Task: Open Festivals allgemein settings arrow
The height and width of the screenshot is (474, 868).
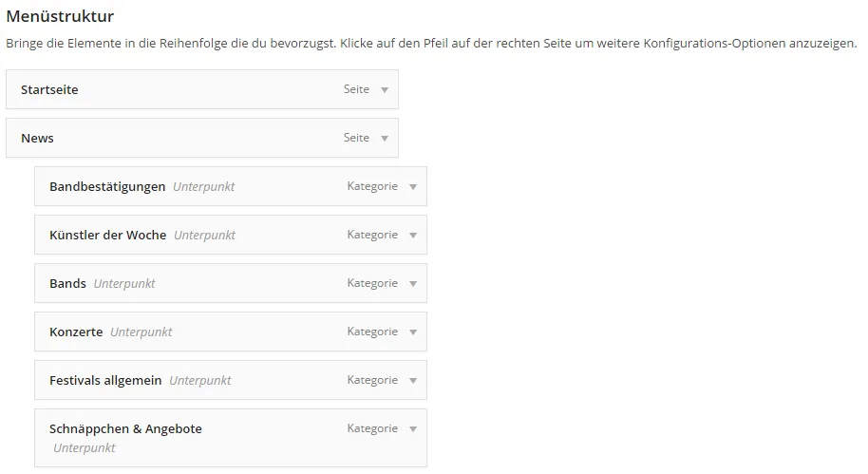Action: click(x=413, y=380)
